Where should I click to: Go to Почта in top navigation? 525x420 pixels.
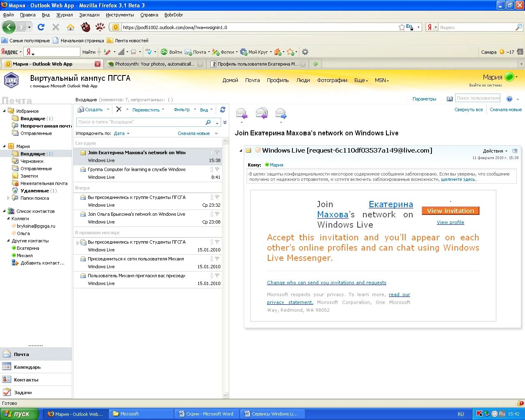(253, 80)
